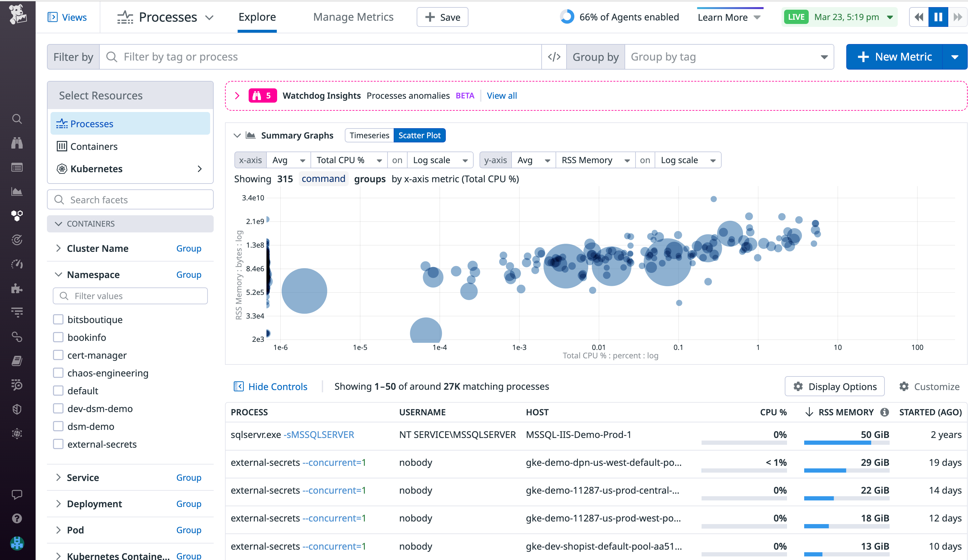Click the help question-mark icon at sidebar bottom
Viewport: 968px width, 560px height.
tap(17, 518)
